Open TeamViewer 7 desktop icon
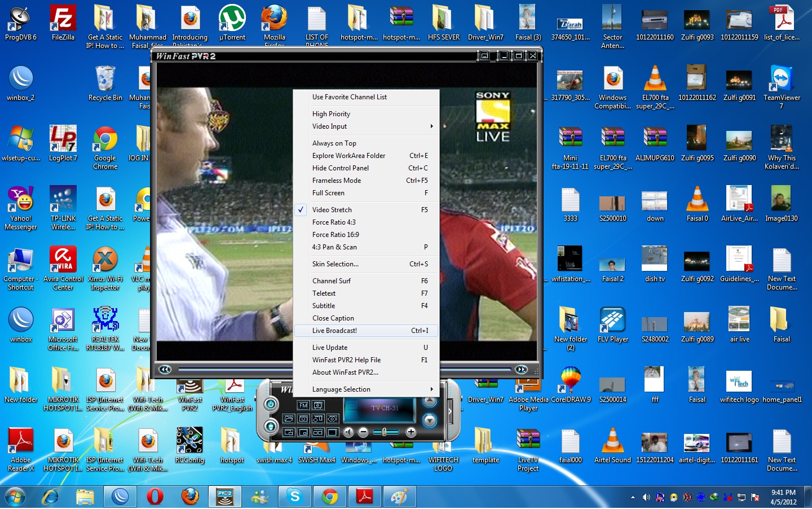Viewport: 812px width, 509px height. [x=782, y=87]
